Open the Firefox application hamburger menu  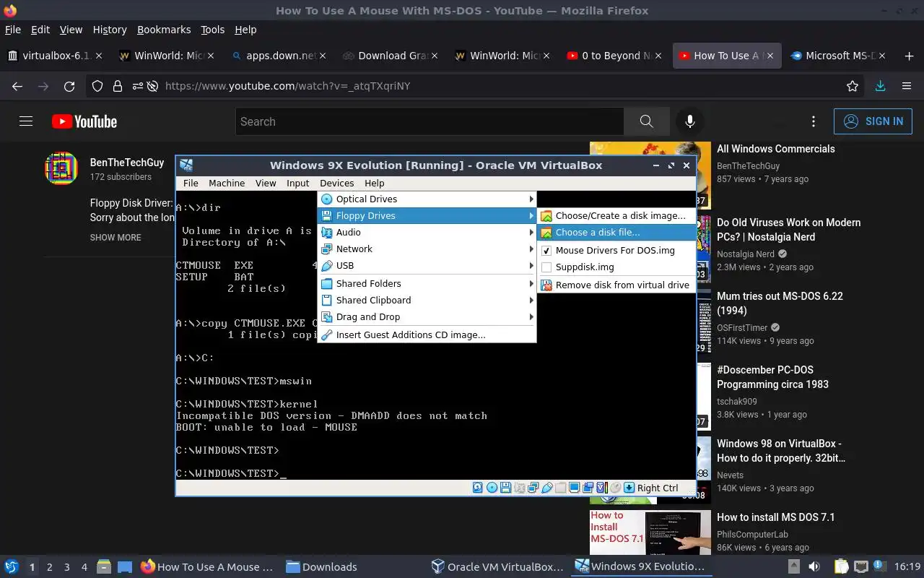(907, 86)
